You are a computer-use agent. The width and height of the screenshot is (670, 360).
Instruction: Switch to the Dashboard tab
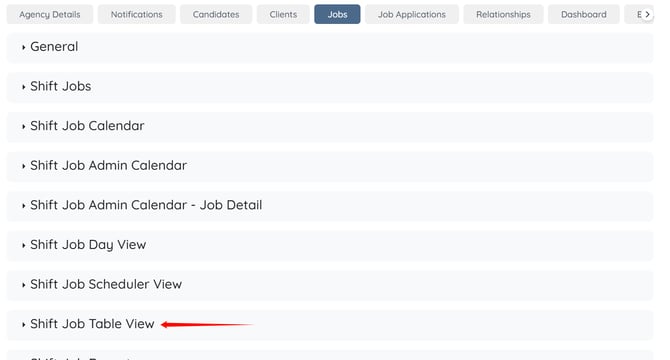(583, 14)
